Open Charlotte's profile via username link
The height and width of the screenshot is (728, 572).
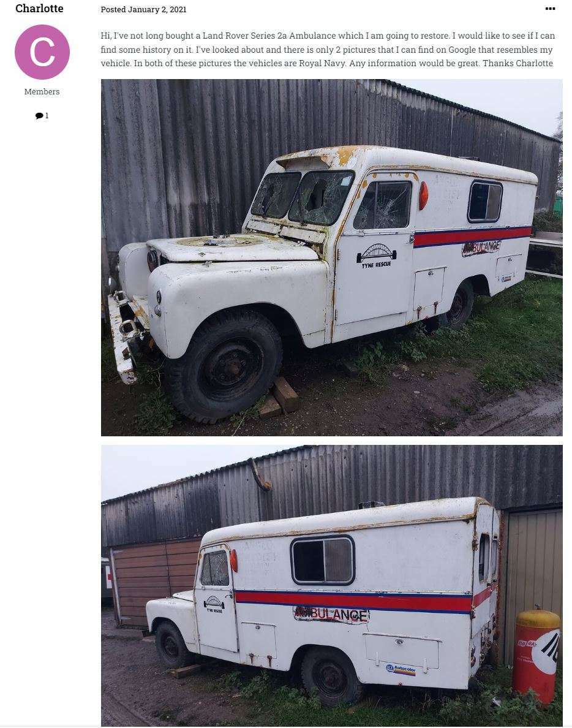[39, 9]
